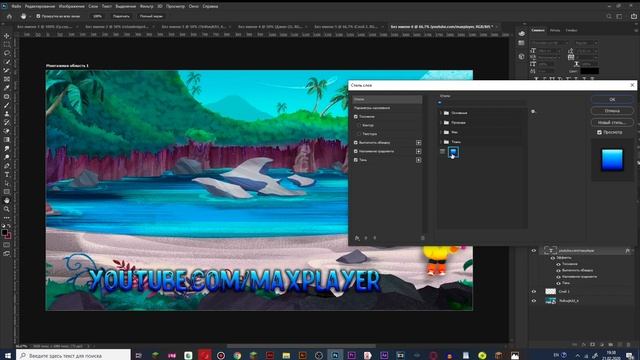Select the Gradient tool
Viewport: 640px width, 360px height.
click(x=7, y=140)
